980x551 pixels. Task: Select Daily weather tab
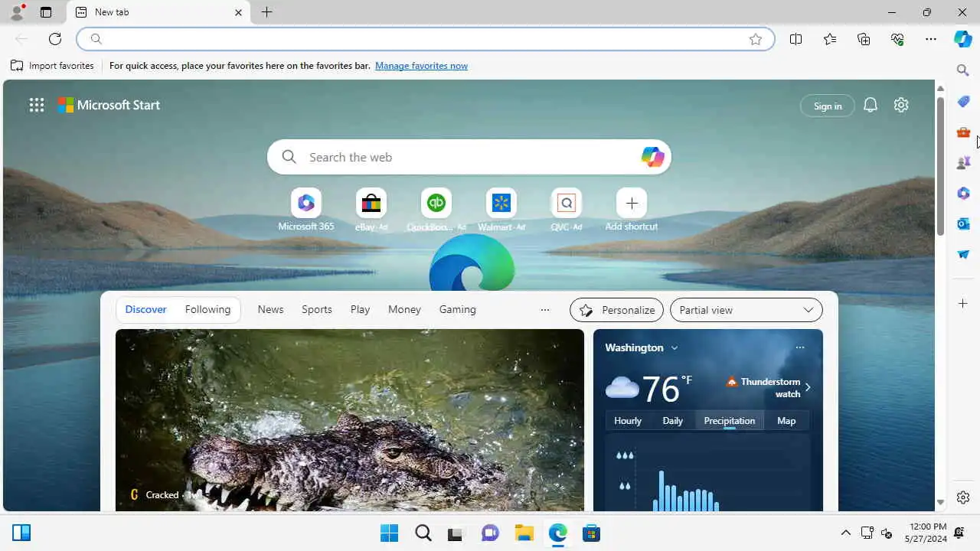tap(672, 421)
